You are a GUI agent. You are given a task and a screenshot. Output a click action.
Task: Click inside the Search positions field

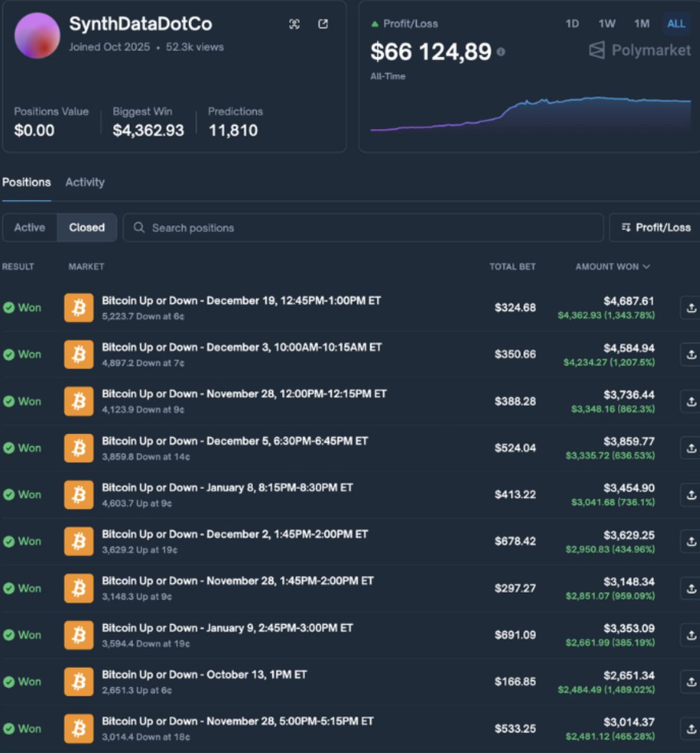251,228
